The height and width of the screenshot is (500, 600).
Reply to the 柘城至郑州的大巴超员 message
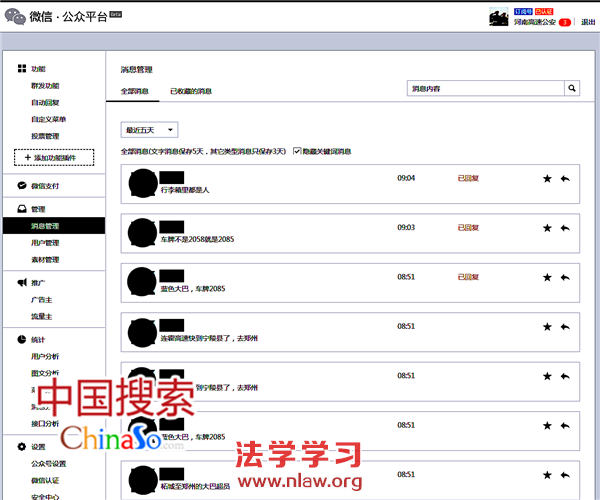pyautogui.click(x=565, y=475)
